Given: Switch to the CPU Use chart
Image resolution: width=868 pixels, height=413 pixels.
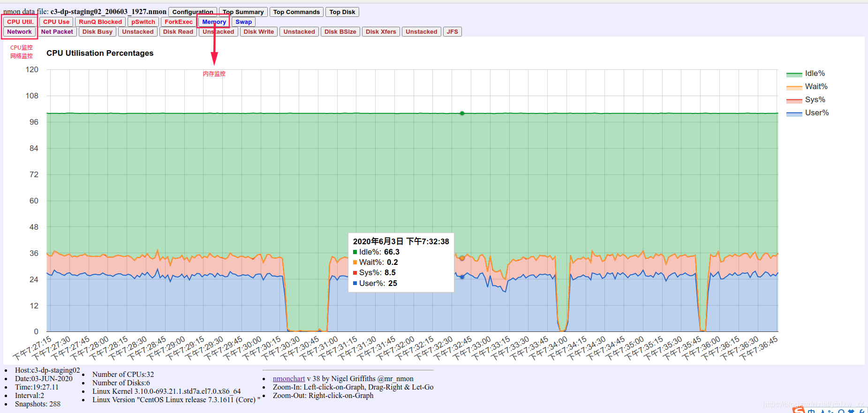Looking at the screenshot, I should pyautogui.click(x=56, y=22).
